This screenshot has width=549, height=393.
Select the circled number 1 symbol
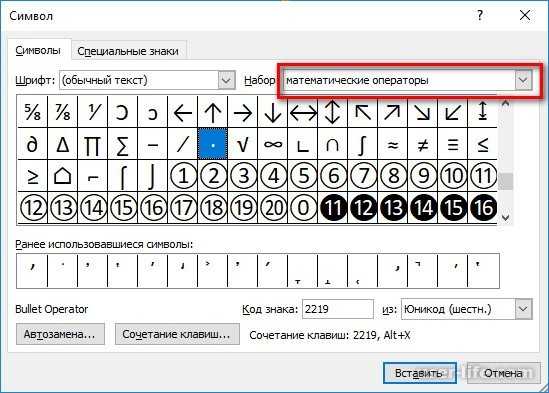183,175
